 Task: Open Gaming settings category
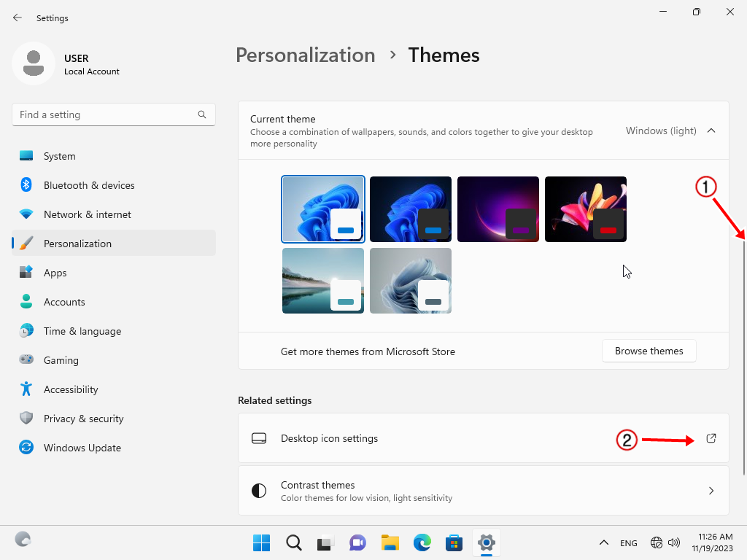tap(113, 360)
